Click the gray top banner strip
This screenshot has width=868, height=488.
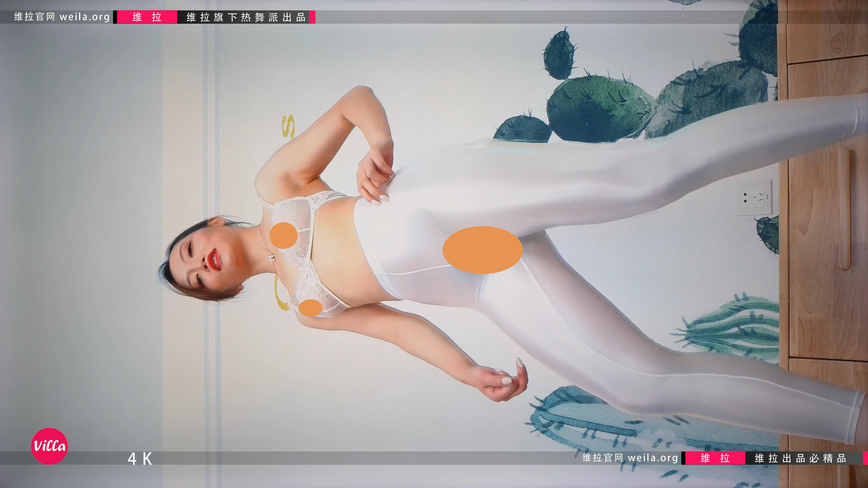(505, 17)
